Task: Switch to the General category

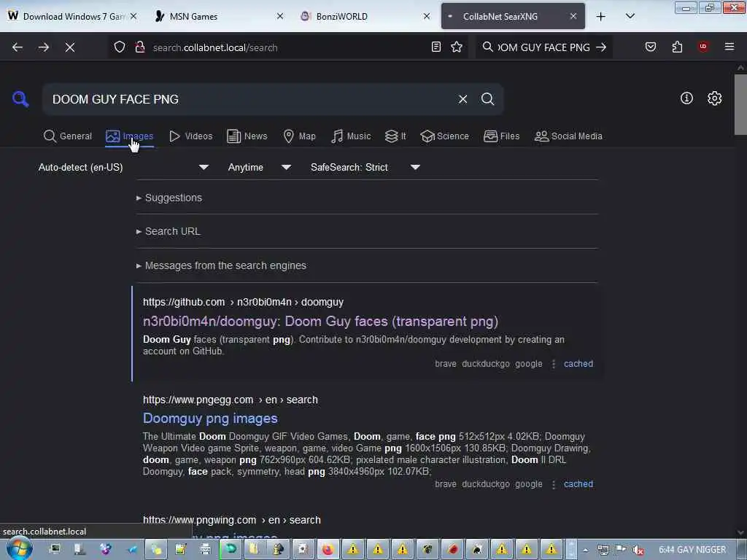Action: tap(68, 136)
